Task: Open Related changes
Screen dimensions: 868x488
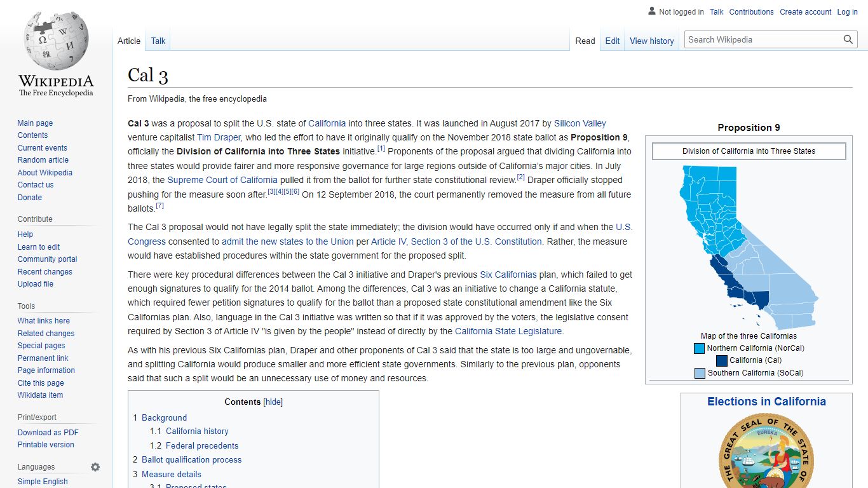Action: pyautogui.click(x=46, y=334)
